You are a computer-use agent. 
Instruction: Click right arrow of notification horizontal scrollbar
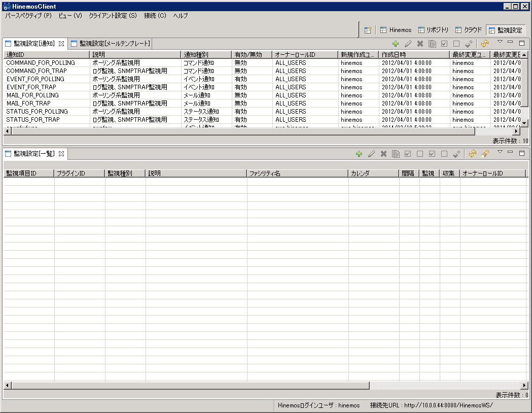tap(516, 131)
